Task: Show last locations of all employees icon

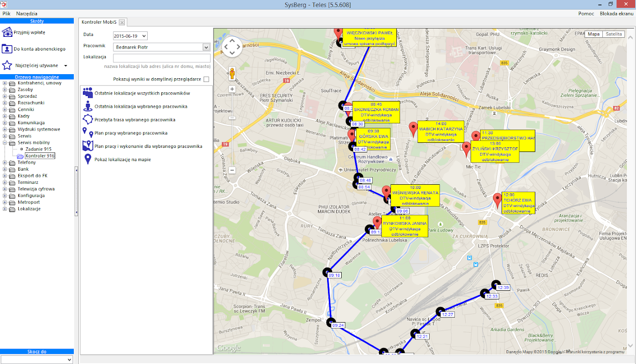Action: 88,93
